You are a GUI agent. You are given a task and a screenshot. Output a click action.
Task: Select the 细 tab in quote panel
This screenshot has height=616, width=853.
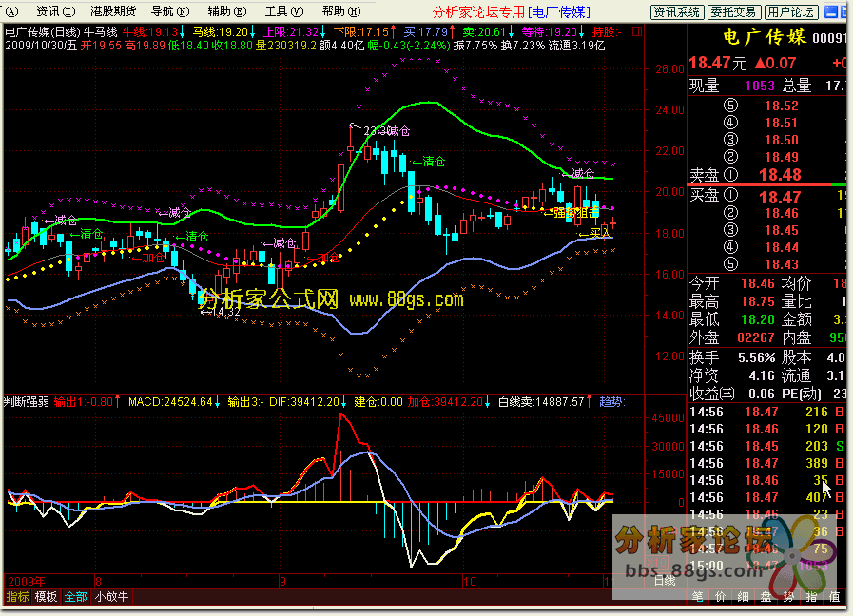743,596
